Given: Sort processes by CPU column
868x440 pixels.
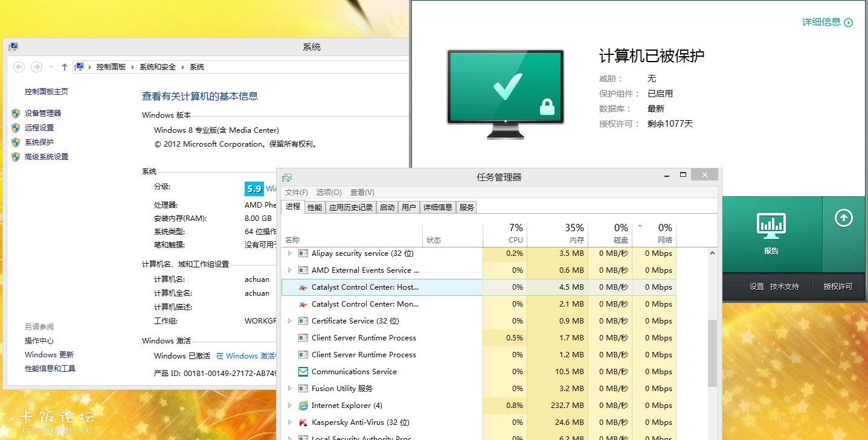Looking at the screenshot, I should point(505,234).
